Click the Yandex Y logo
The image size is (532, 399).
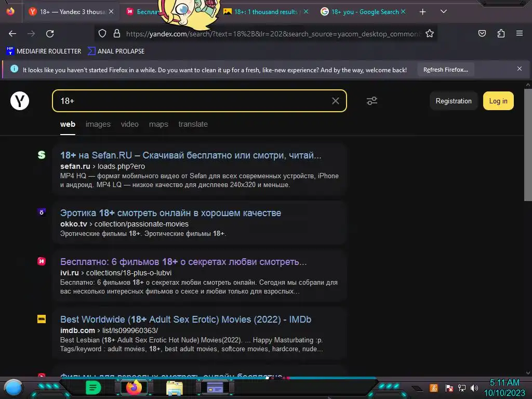20,101
